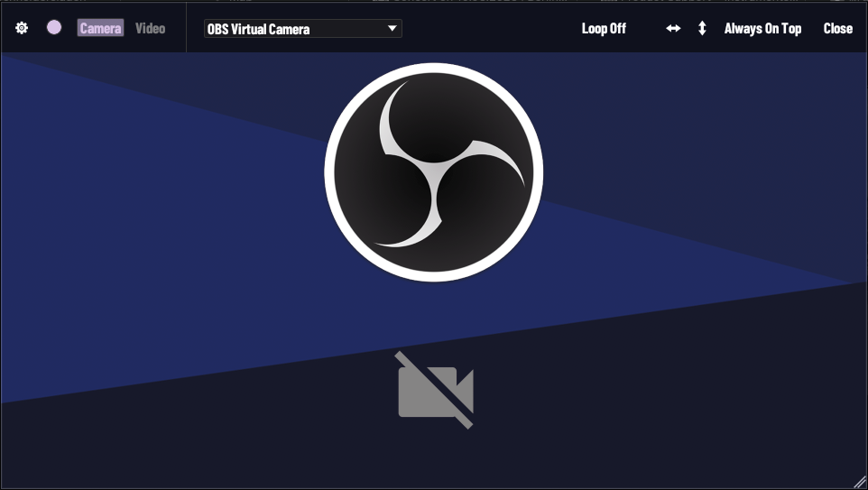Viewport: 868px width, 490px height.
Task: Open the OBS Virtual Camera dropdown
Action: (x=303, y=29)
